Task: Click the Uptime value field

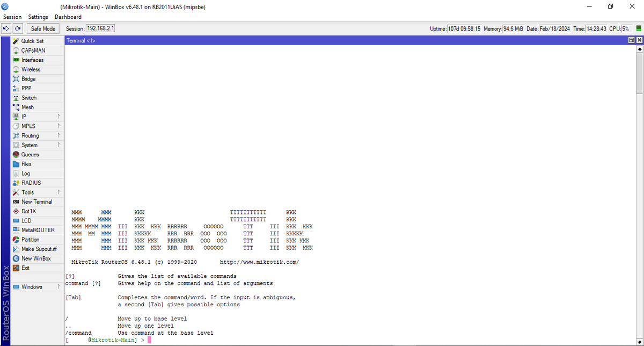Action: click(465, 28)
